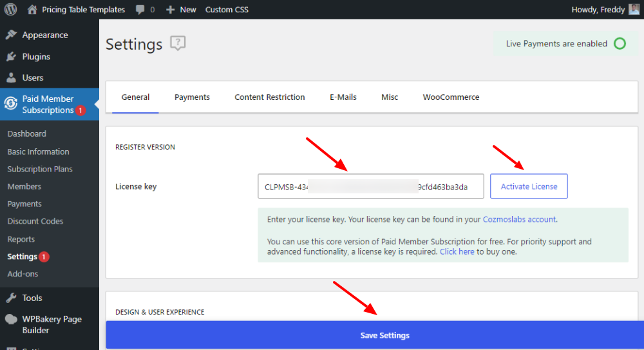Follow the Click here link to buy
Viewport: 644px width, 350px height.
(457, 252)
